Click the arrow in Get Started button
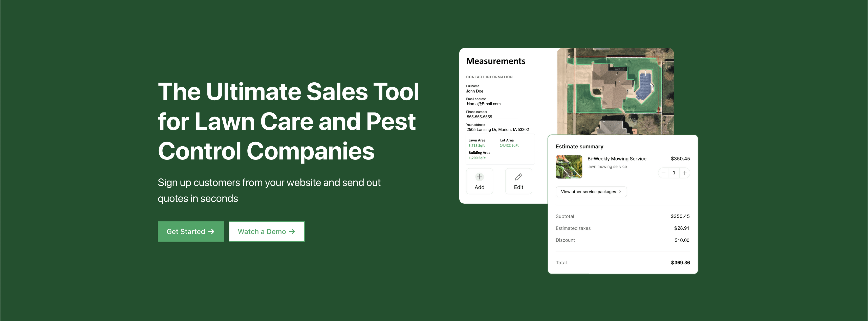Viewport: 868px width, 324px height. click(211, 232)
